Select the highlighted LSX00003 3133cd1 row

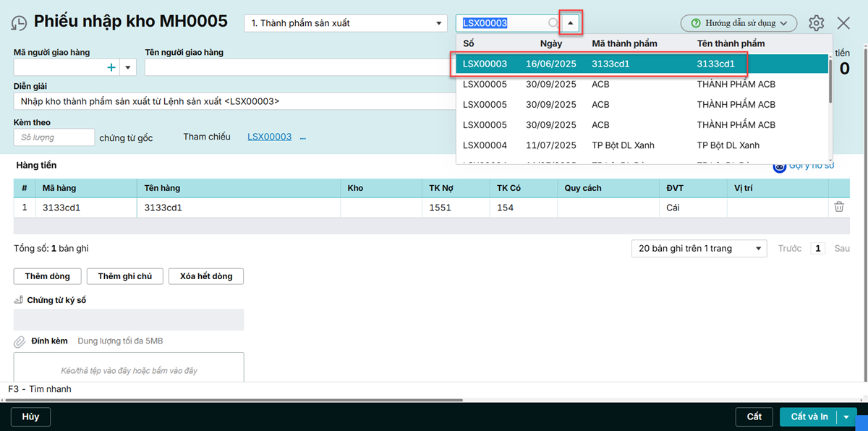click(x=600, y=64)
